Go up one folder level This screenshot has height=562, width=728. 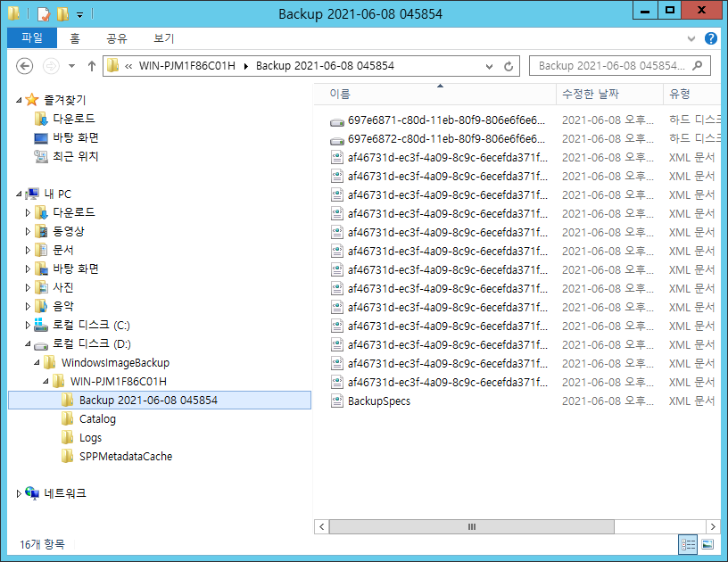(x=92, y=66)
